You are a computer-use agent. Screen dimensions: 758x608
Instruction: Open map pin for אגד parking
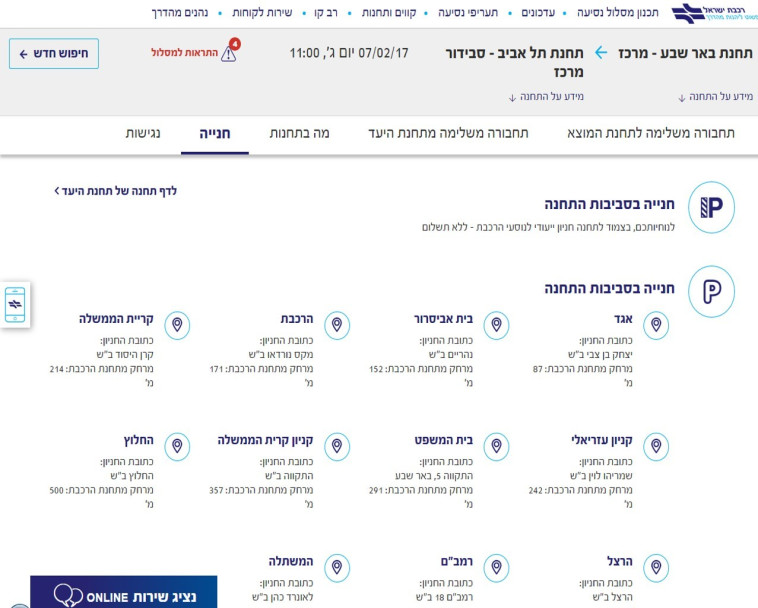tap(656, 325)
